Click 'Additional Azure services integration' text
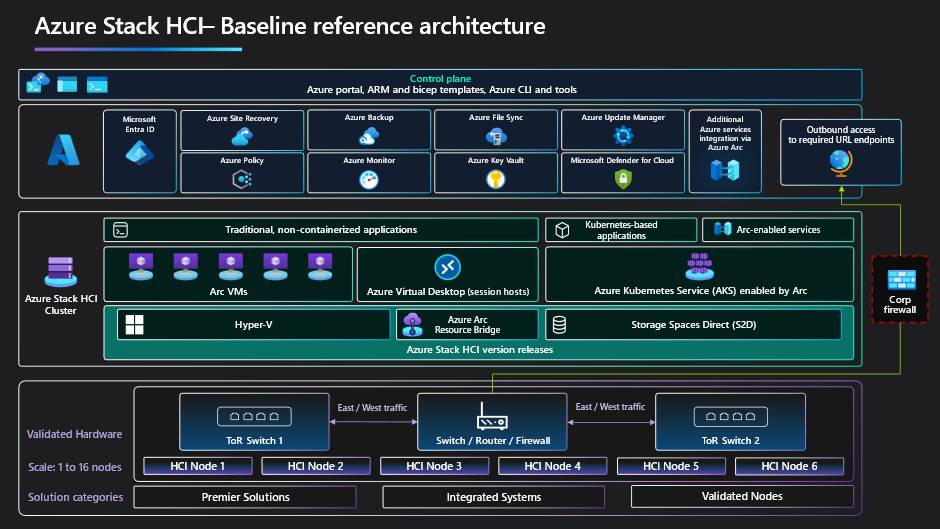This screenshot has width=940, height=529. 725,133
